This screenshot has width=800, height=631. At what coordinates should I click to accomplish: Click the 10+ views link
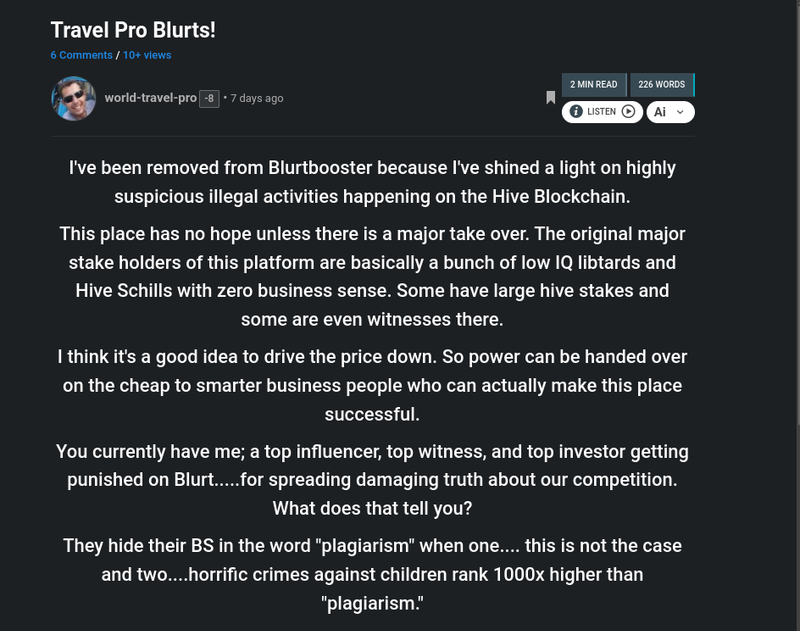147,55
